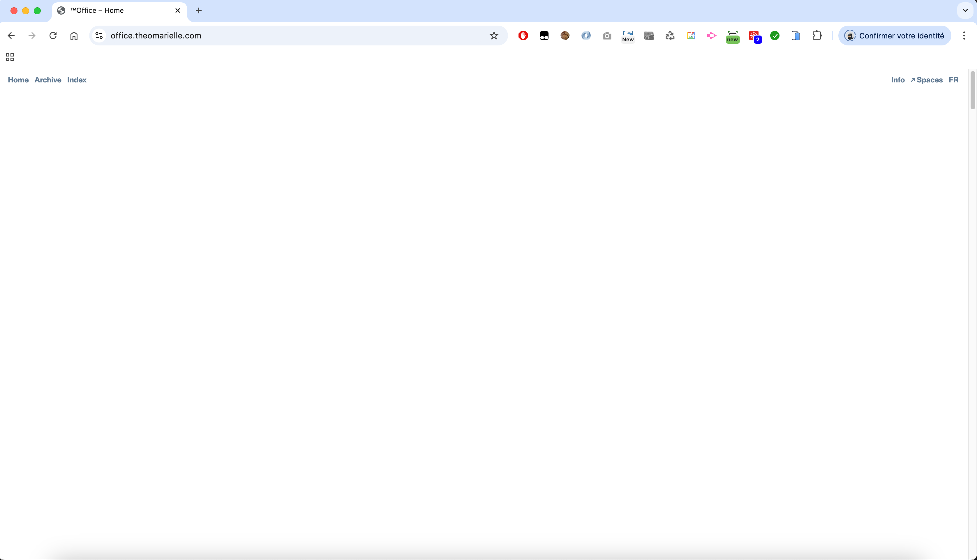Open the cookie extension icon
The height and width of the screenshot is (560, 977).
pyautogui.click(x=565, y=36)
